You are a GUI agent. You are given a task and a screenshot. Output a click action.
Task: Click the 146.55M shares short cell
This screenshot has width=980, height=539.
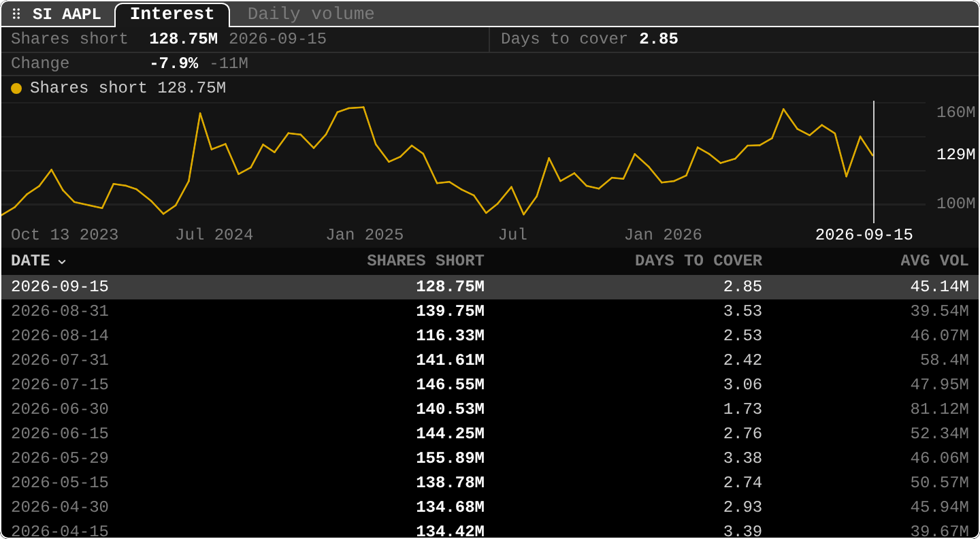450,385
